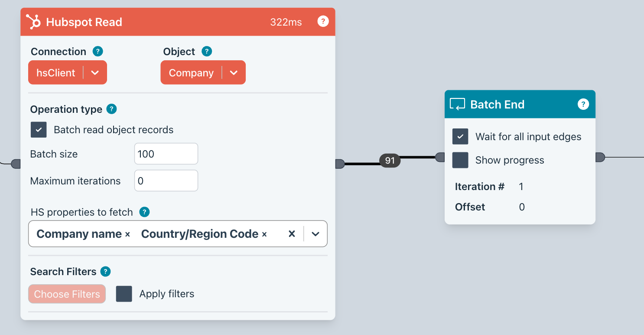Click the Batch End node title

[498, 105]
